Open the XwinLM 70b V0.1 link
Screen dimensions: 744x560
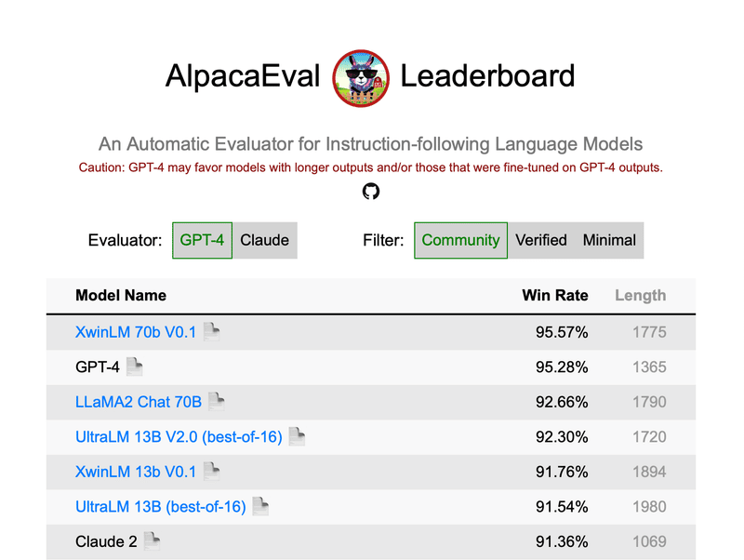[x=136, y=332]
